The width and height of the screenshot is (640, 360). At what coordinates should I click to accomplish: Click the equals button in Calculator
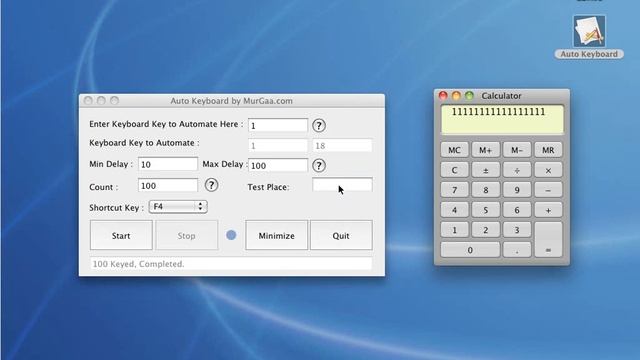point(548,240)
